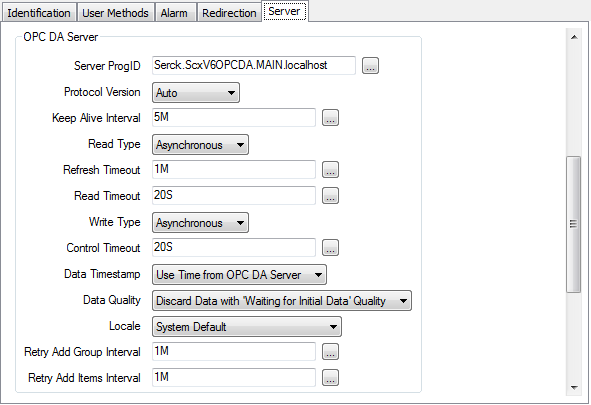
Task: Open the User Methods tab
Action: click(x=115, y=13)
